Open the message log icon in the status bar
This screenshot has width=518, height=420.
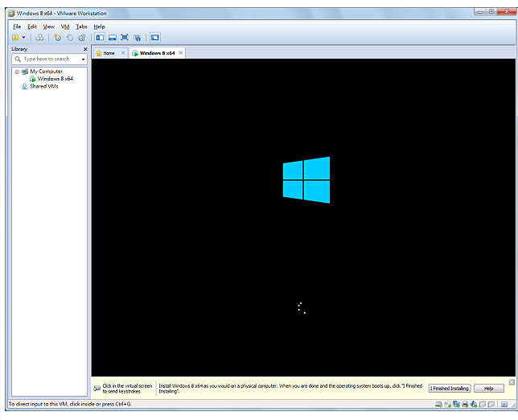tap(504, 405)
